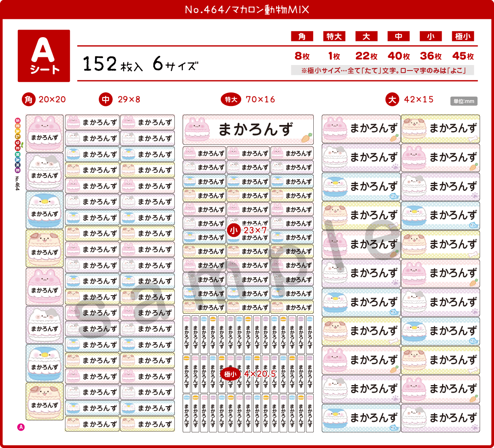The height and width of the screenshot is (448, 494).
Task: Click the 152枚入 text
Action: 112,64
